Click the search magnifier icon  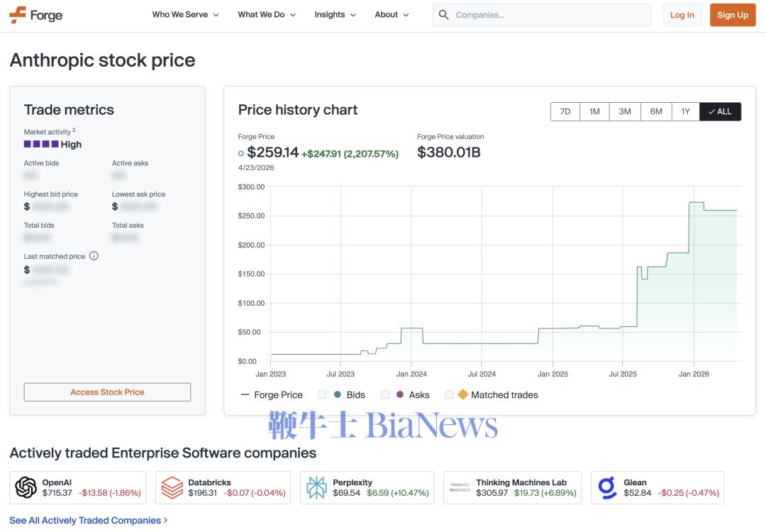coord(444,15)
